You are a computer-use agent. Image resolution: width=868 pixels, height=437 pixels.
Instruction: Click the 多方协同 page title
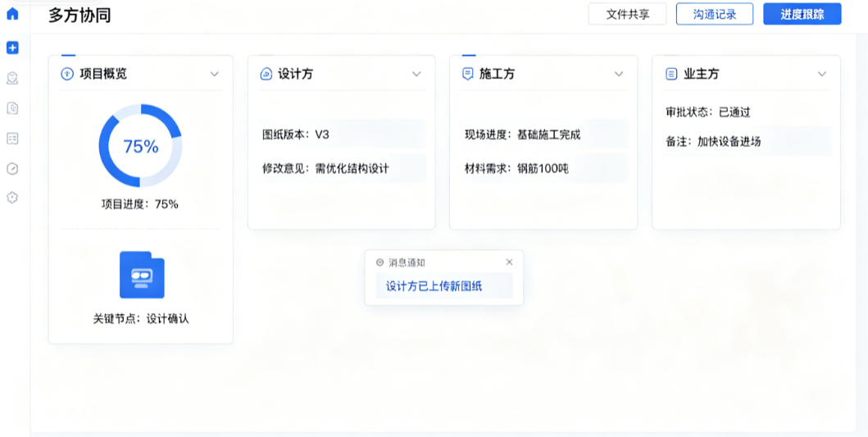pyautogui.click(x=80, y=16)
